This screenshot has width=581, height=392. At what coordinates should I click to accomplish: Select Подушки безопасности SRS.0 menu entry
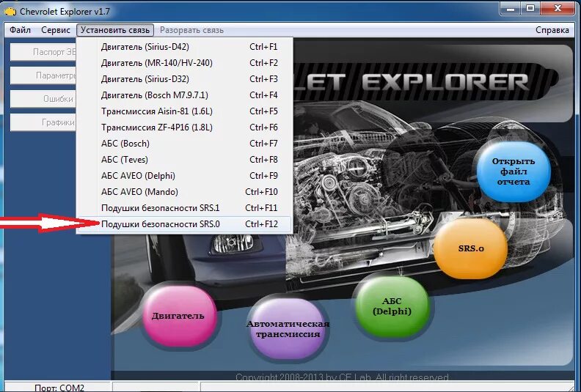(x=185, y=224)
